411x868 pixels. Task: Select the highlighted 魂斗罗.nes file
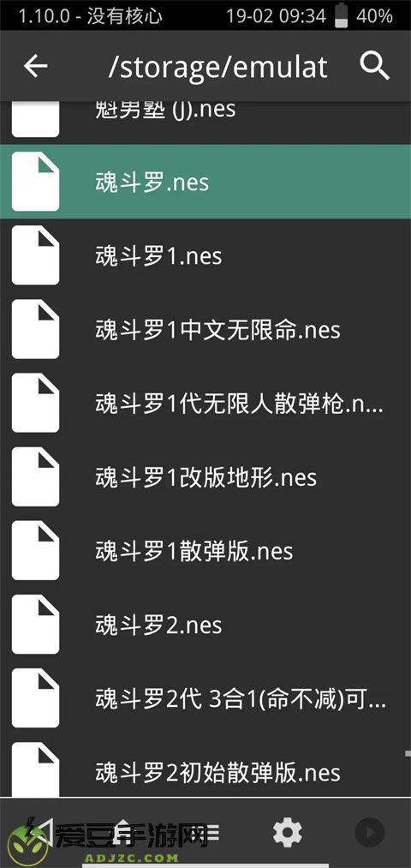point(205,182)
